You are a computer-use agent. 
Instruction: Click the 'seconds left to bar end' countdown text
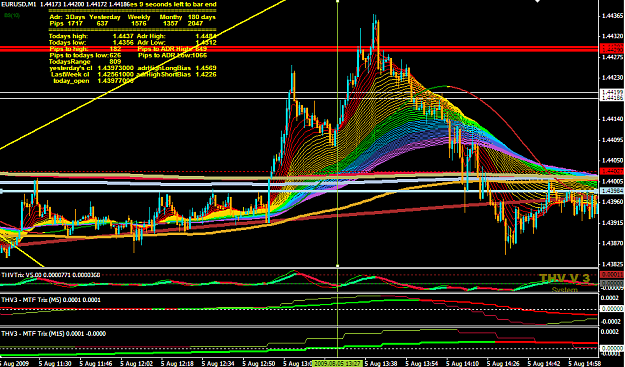pos(179,4)
